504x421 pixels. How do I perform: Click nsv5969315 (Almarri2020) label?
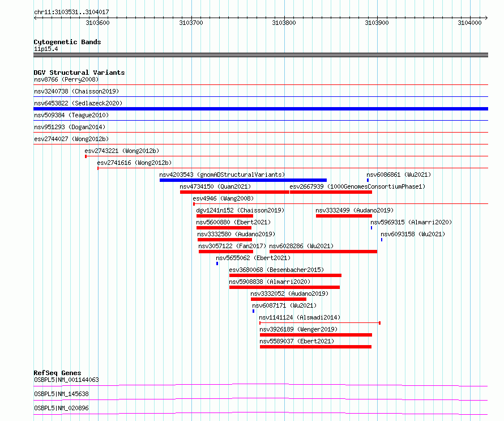coord(411,222)
